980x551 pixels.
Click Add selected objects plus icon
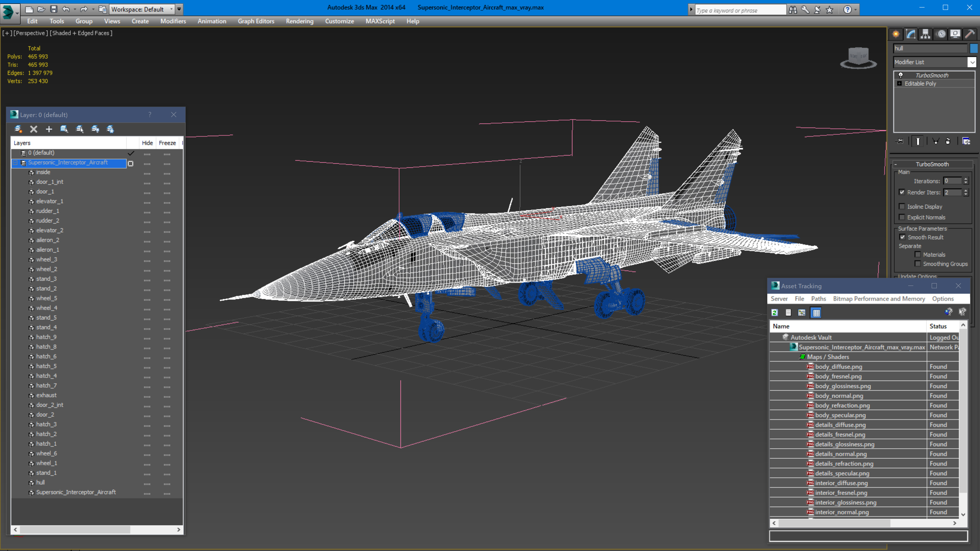click(x=49, y=129)
